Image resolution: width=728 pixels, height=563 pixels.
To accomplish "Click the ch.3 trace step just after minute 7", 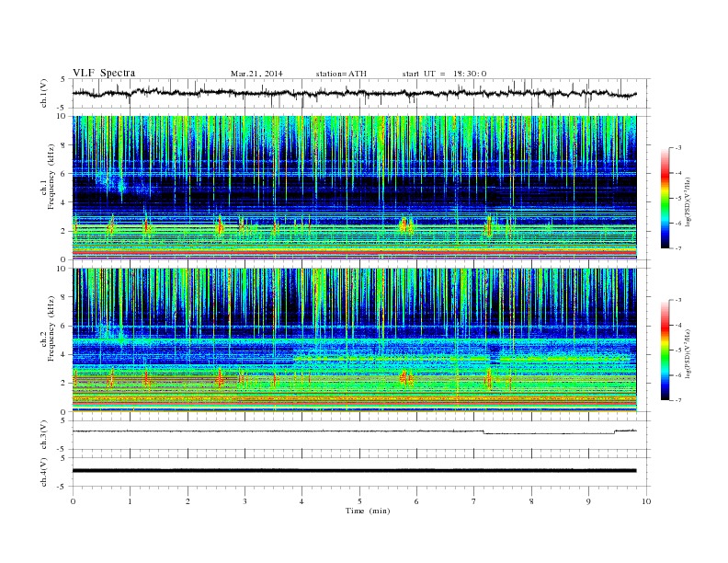I will [483, 432].
